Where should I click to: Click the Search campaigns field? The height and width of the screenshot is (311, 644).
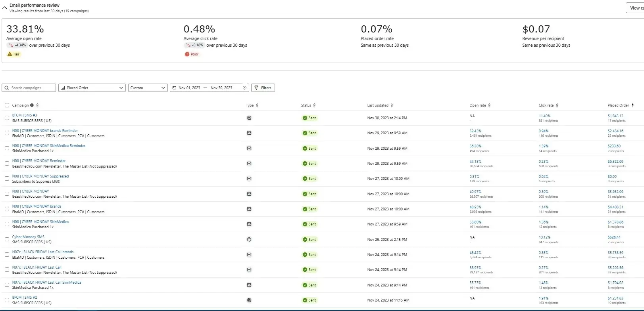pyautogui.click(x=29, y=88)
